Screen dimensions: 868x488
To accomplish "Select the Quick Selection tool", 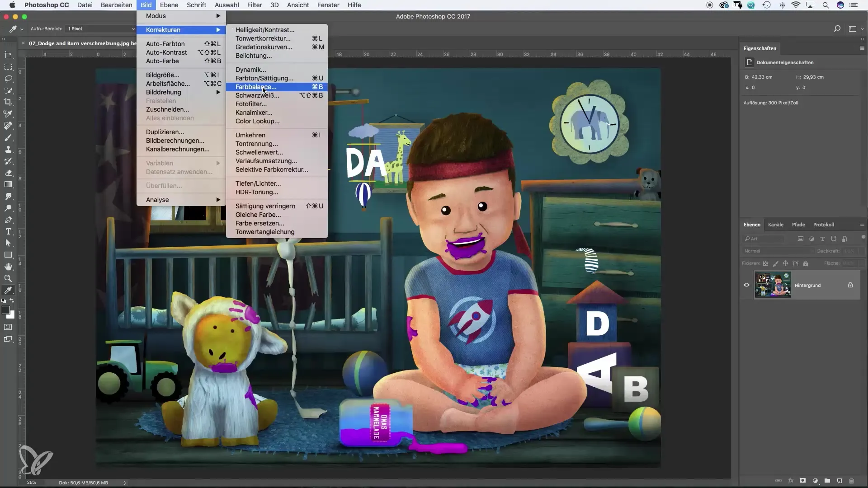I will (8, 90).
